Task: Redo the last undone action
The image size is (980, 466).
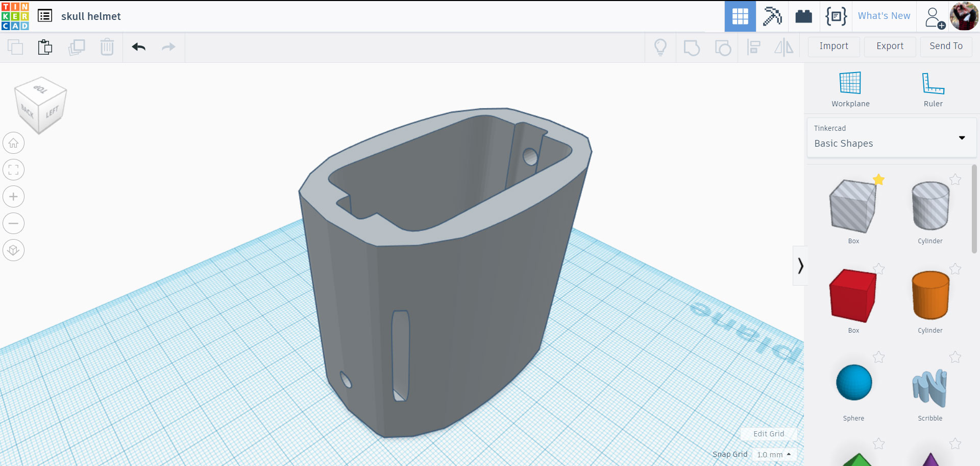Action: [168, 47]
